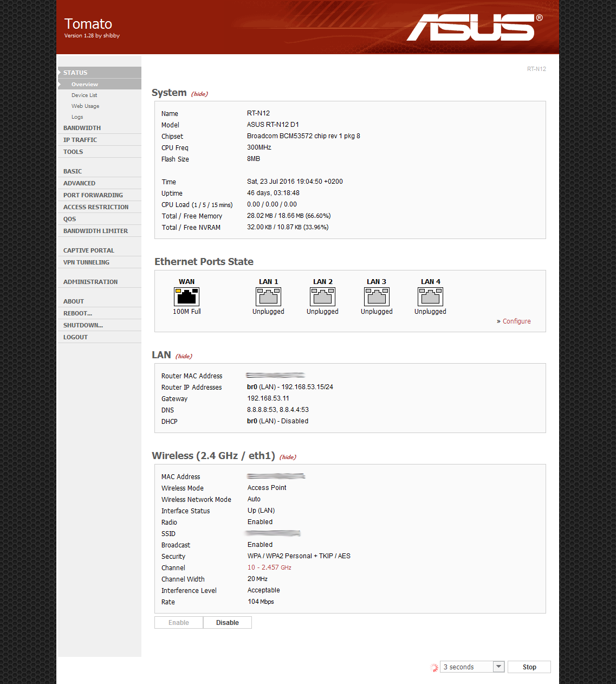Screen dimensions: 616x684
Task: Open the Bandwidth menu
Action: (100, 128)
